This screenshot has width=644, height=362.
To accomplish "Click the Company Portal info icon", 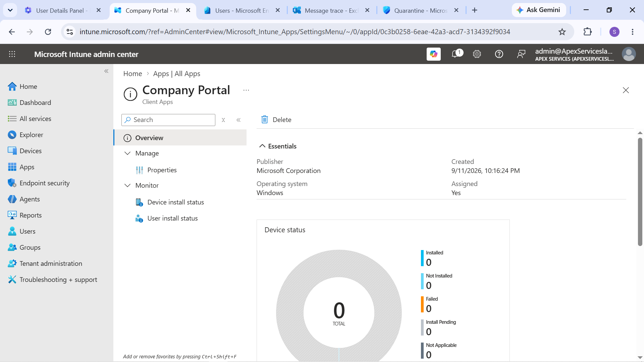I will (x=130, y=94).
